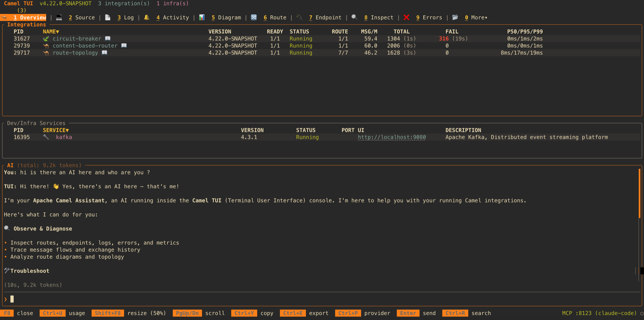The width and height of the screenshot is (644, 320).
Task: Click the magnifier icon beside Inspect
Action: pyautogui.click(x=354, y=17)
